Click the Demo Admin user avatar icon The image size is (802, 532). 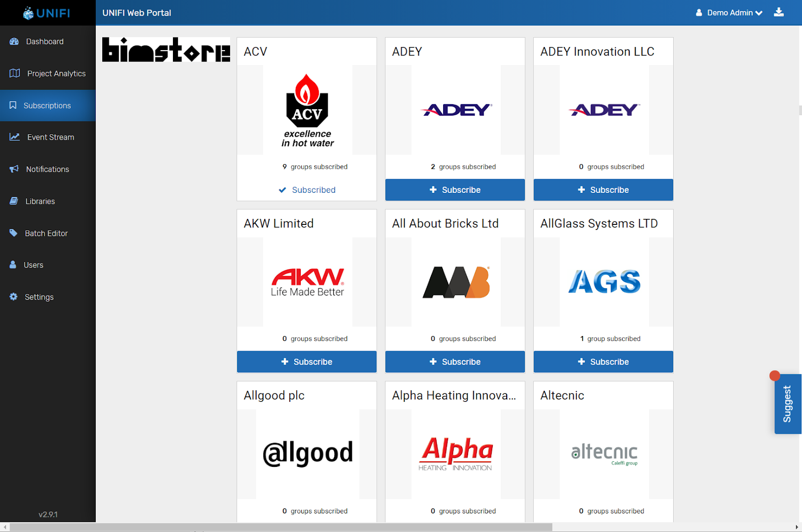coord(699,13)
